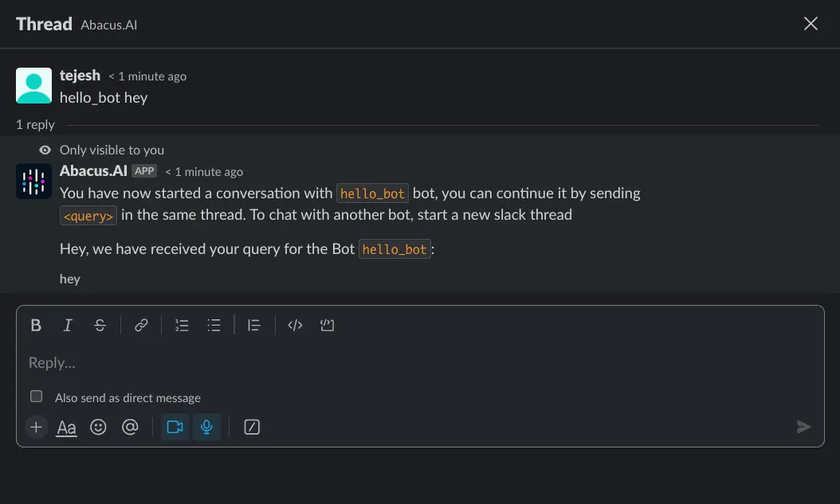This screenshot has width=840, height=504.
Task: Open the emoji picker
Action: coord(98,428)
